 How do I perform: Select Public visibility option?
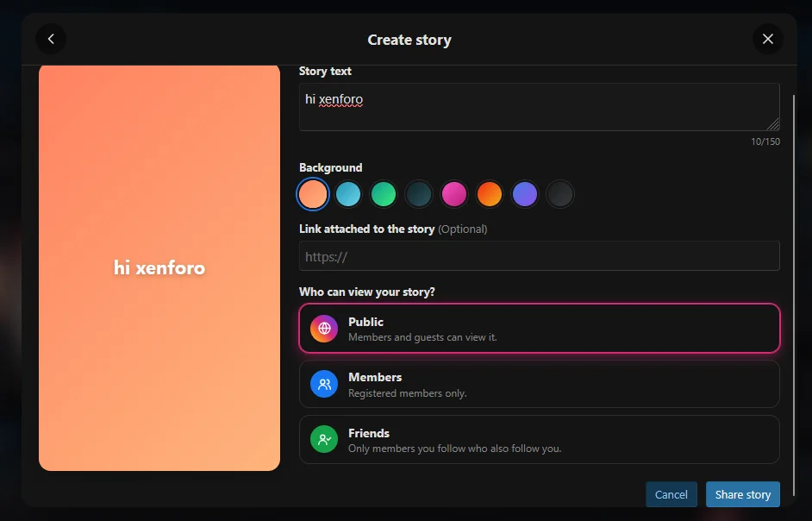tap(539, 329)
